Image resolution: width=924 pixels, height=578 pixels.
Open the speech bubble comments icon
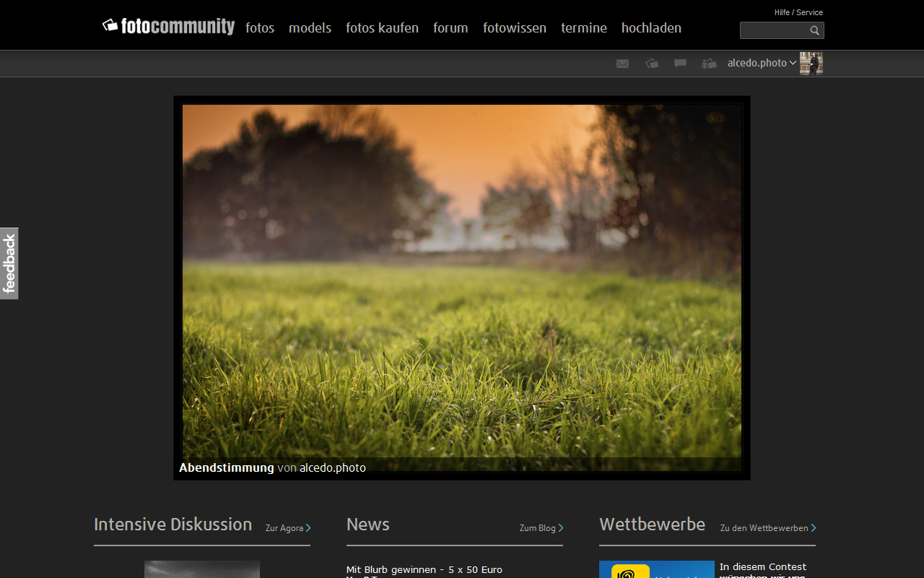point(680,64)
